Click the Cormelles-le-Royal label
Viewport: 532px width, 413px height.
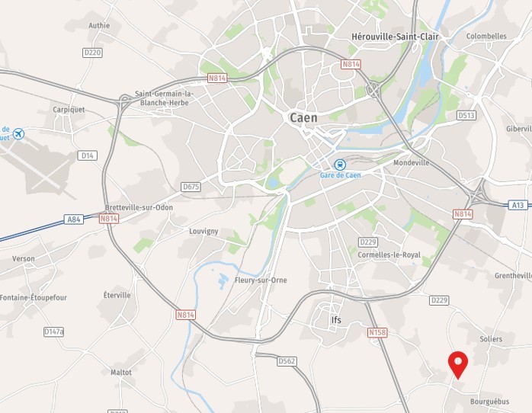[389, 255]
